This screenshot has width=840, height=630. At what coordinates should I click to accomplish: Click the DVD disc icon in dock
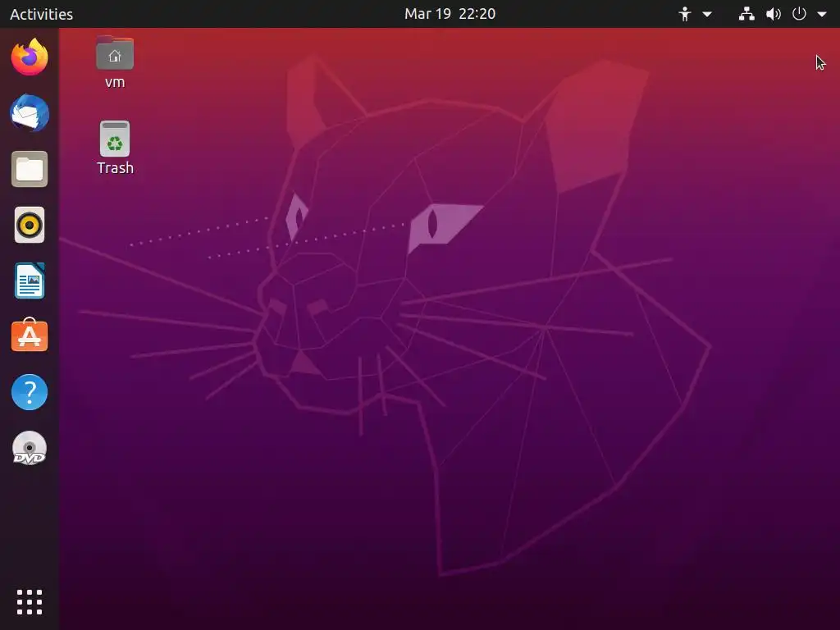30,448
